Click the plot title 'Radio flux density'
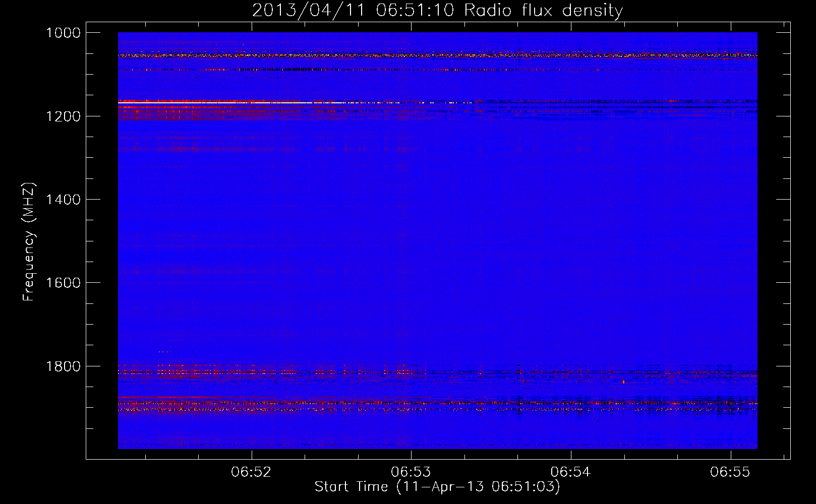Viewport: 816px width, 504px height. coord(543,11)
